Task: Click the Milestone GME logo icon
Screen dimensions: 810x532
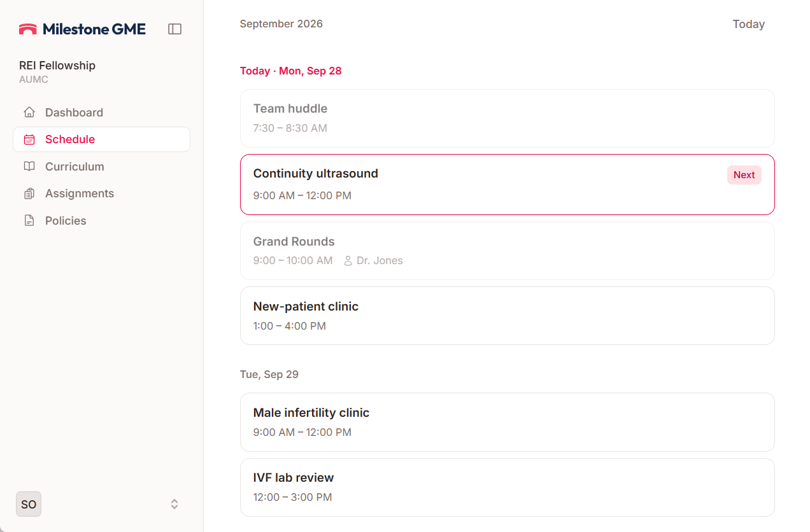Action: click(x=28, y=29)
